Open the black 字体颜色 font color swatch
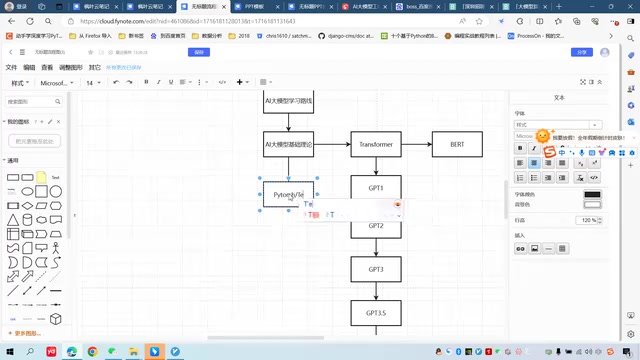Image resolution: width=640 pixels, height=360 pixels. tap(592, 195)
